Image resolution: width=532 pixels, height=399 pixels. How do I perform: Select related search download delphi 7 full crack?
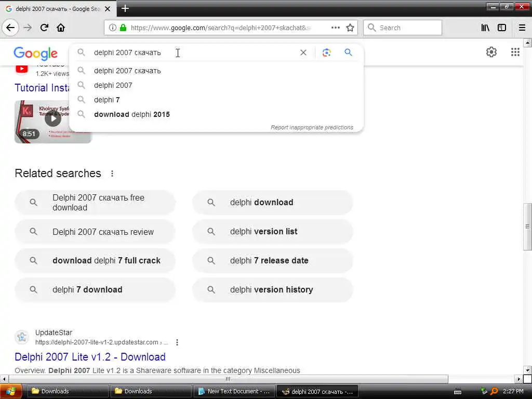(x=95, y=261)
